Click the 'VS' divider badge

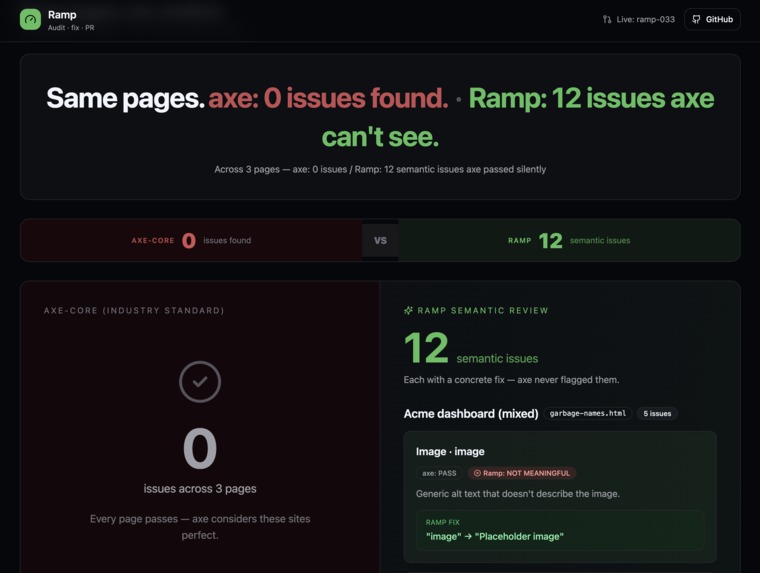[380, 240]
